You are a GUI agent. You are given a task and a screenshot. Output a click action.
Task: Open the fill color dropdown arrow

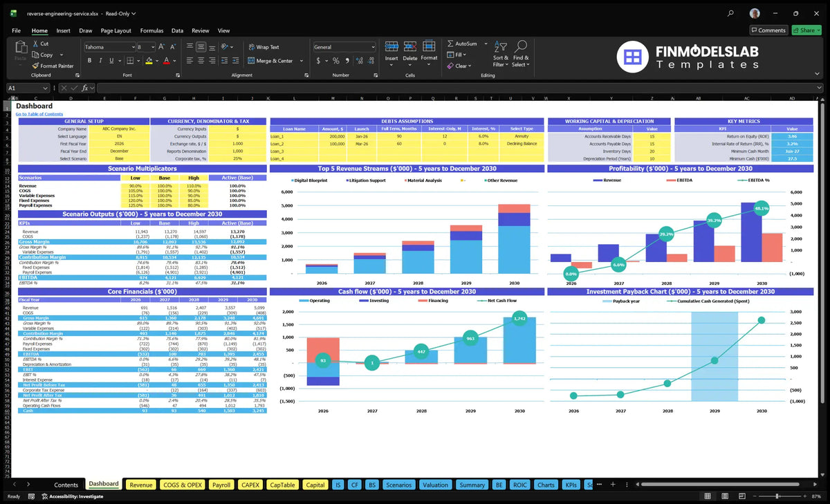(156, 61)
